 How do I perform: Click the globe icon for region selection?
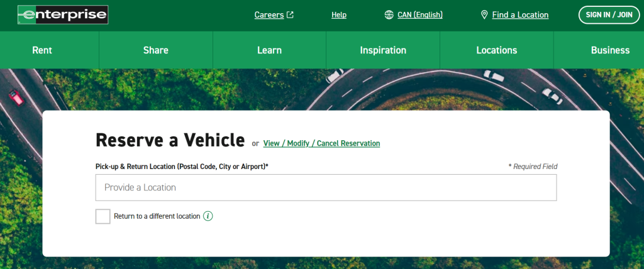(389, 15)
